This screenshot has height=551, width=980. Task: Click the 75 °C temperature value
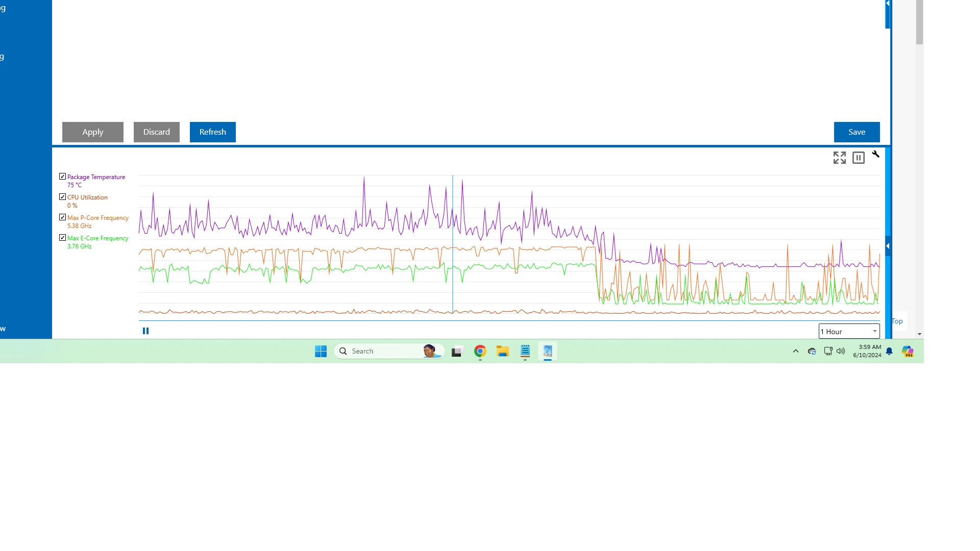point(75,185)
